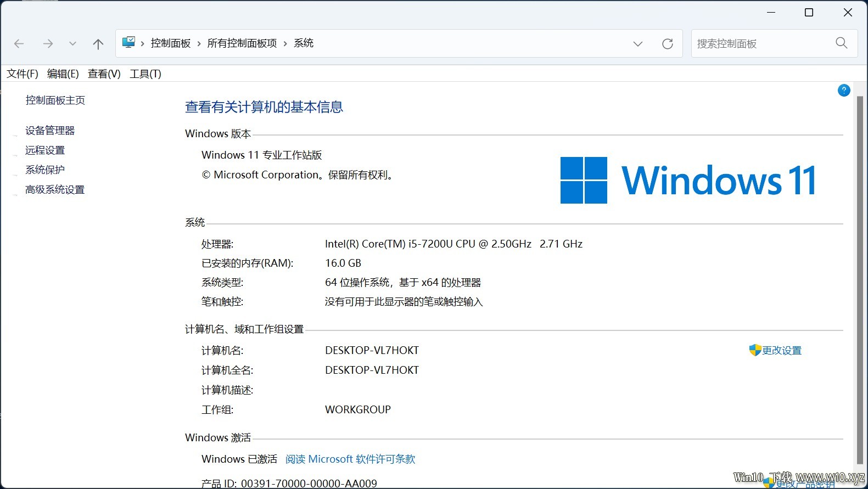868x489 pixels.
Task: Open the 编辑(E) menu
Action: [63, 74]
